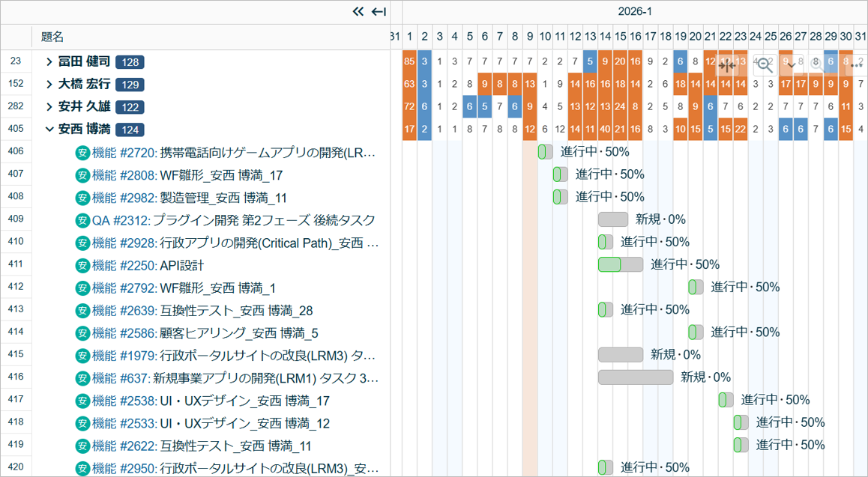Click the 2026-1 month header

pos(634,11)
